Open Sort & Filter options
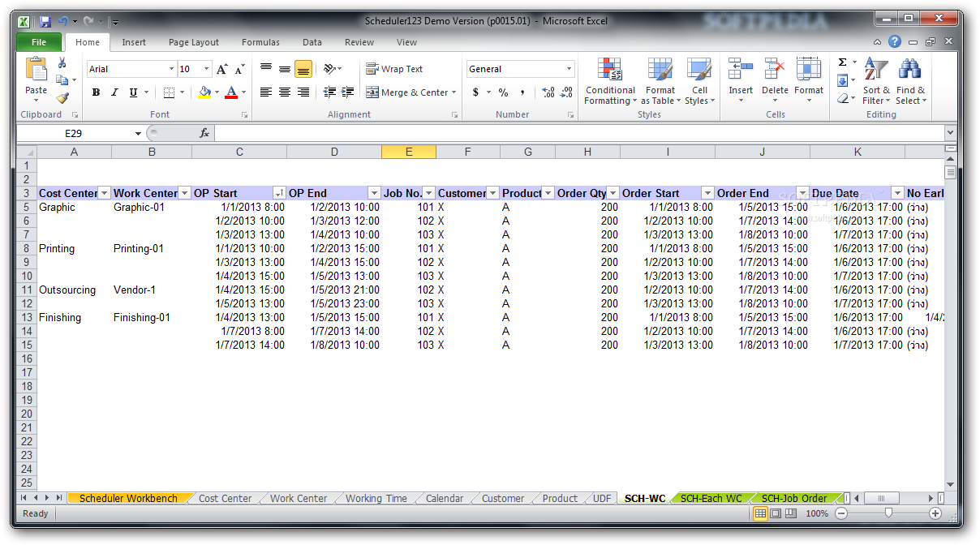The width and height of the screenshot is (980, 545). tap(876, 81)
